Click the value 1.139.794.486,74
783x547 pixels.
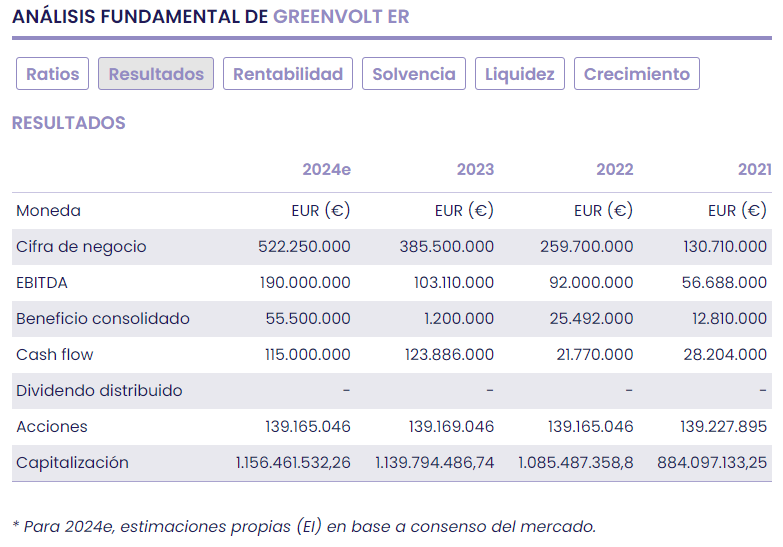435,463
